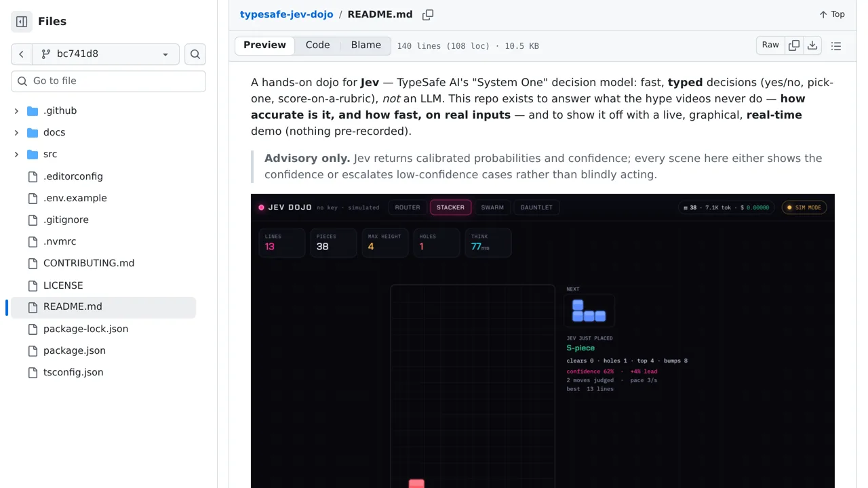Download the raw file icon
Image resolution: width=868 pixels, height=488 pixels.
click(812, 45)
